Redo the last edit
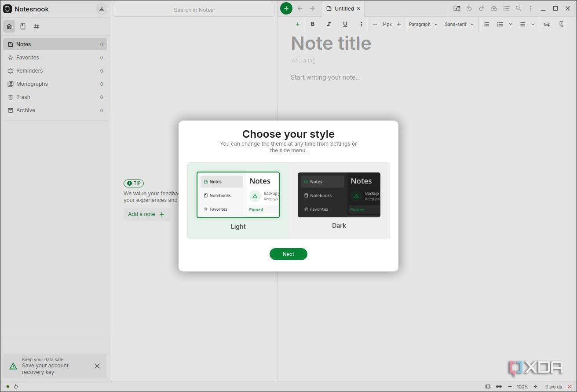This screenshot has height=392, width=577. pyautogui.click(x=482, y=8)
